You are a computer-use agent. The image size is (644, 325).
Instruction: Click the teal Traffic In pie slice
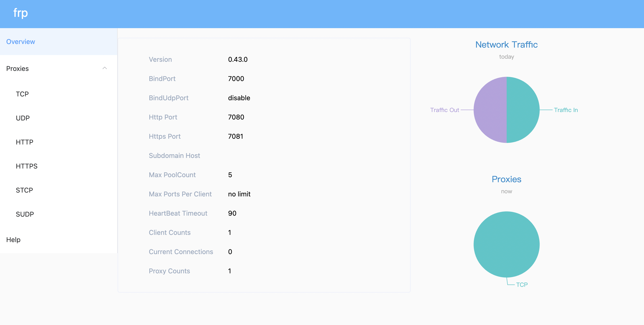pos(523,110)
